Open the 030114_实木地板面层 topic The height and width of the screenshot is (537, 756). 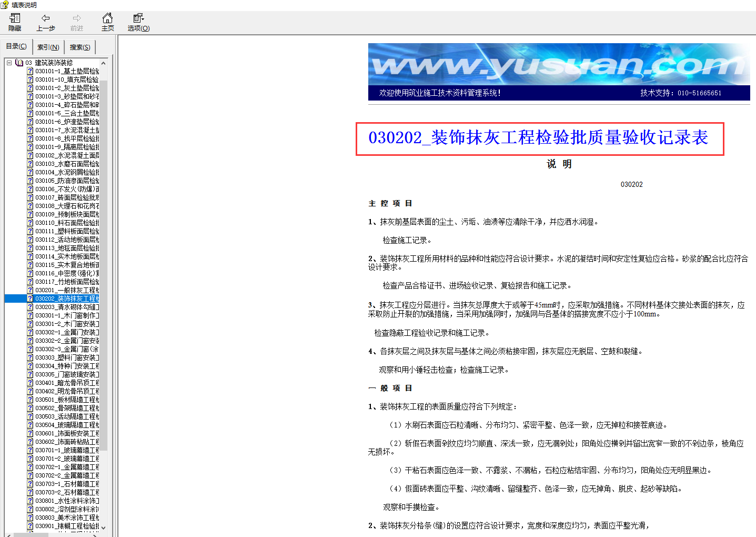[67, 256]
